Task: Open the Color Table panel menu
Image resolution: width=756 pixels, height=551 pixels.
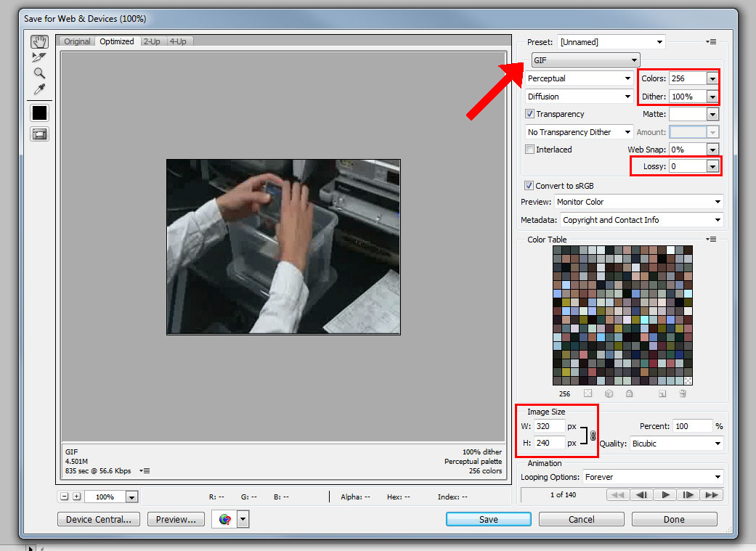Action: click(x=710, y=239)
